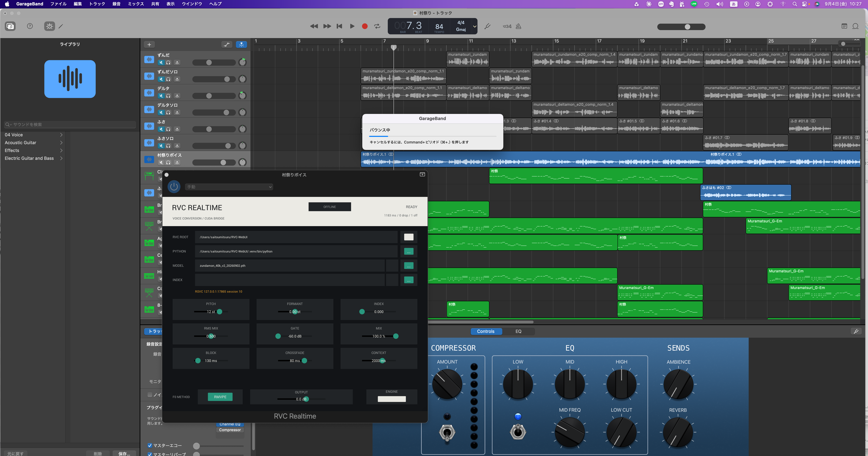Open the LCD display mode dropdown arrow
868x456 pixels.
point(474,26)
